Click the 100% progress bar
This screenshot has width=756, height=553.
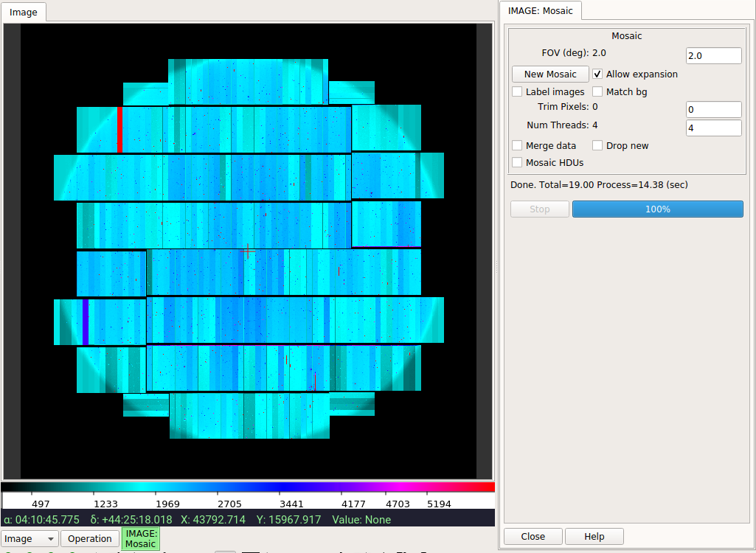click(x=658, y=209)
